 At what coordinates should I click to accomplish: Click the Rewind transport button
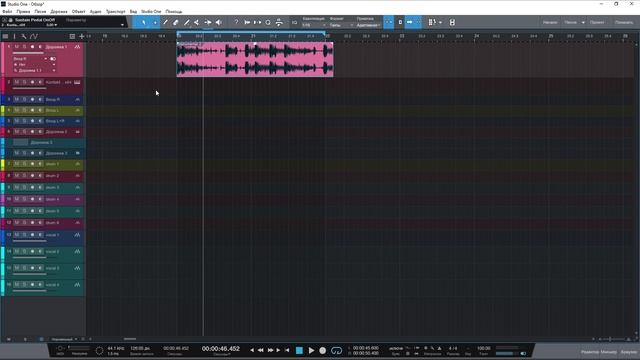pyautogui.click(x=260, y=350)
